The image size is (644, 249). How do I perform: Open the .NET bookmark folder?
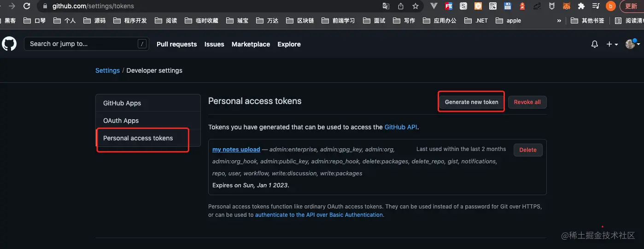pyautogui.click(x=476, y=21)
